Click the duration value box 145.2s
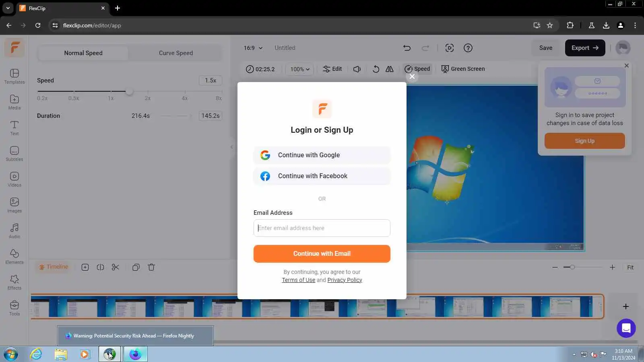644x362 pixels. click(211, 116)
